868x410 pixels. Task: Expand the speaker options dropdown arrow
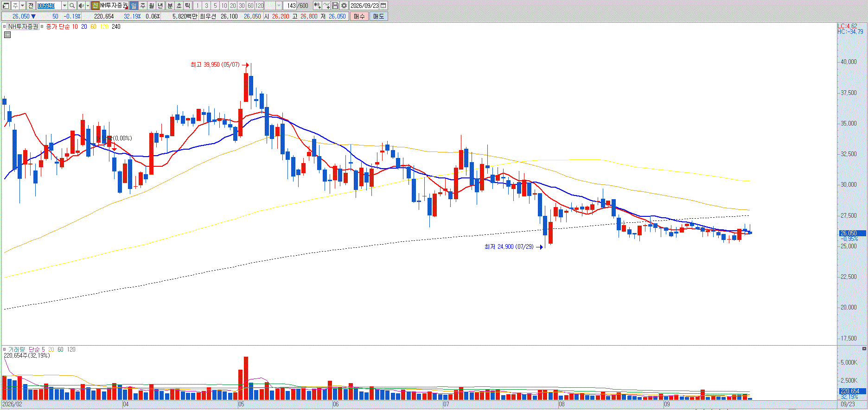88,6
